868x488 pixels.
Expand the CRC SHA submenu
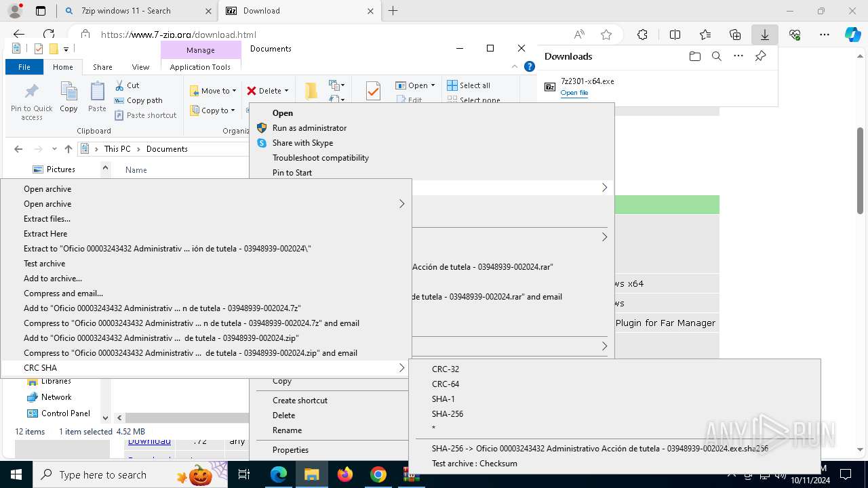pyautogui.click(x=206, y=368)
